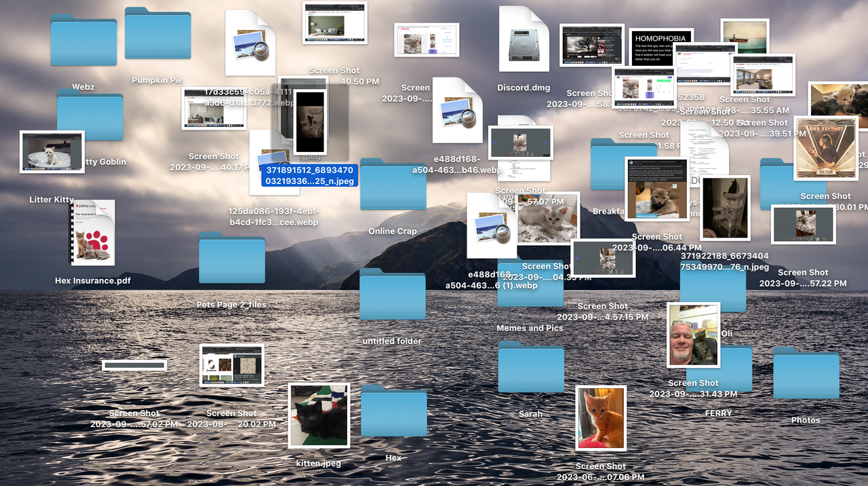Select the 371922188 cat tree jpeg image

[725, 208]
